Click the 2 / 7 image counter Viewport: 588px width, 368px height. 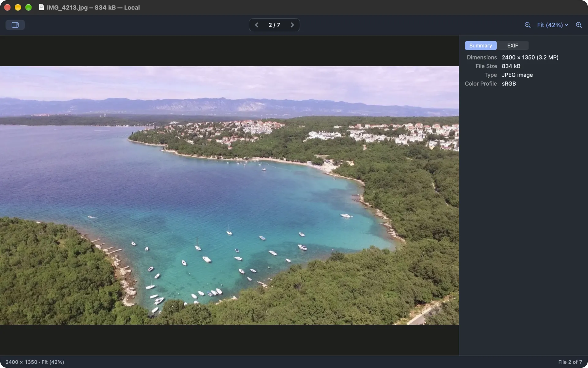pyautogui.click(x=274, y=25)
